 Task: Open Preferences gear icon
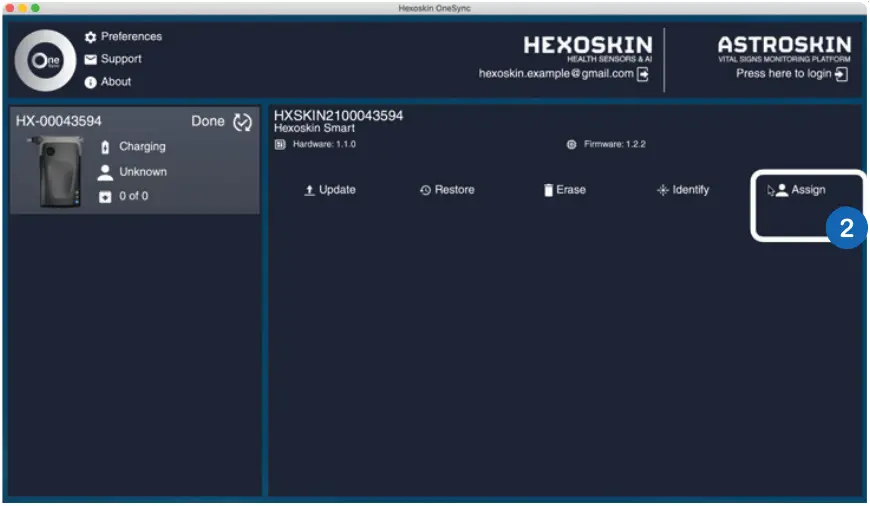[90, 37]
